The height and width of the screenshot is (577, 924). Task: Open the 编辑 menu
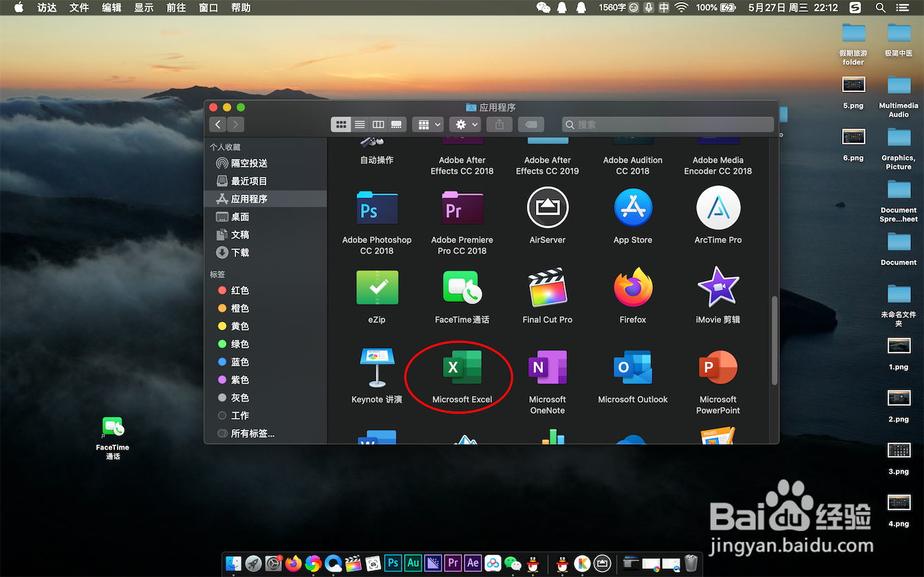click(111, 8)
